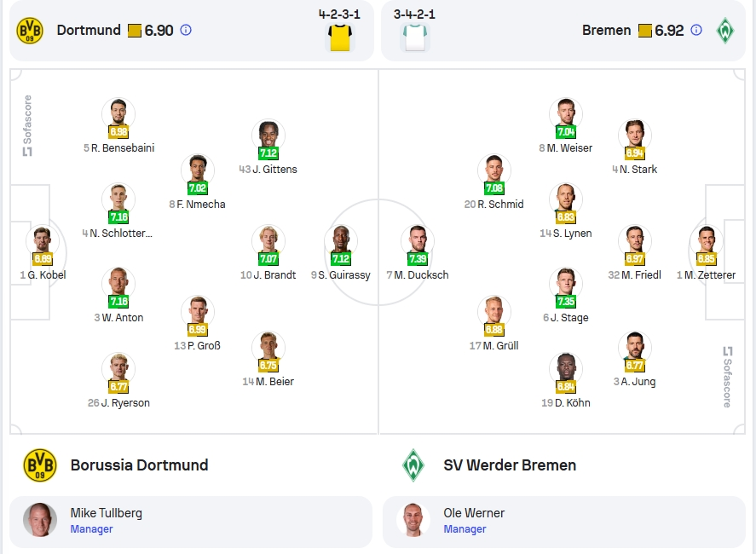Click the Borussia Dortmund team name
The image size is (756, 554).
[x=139, y=465]
